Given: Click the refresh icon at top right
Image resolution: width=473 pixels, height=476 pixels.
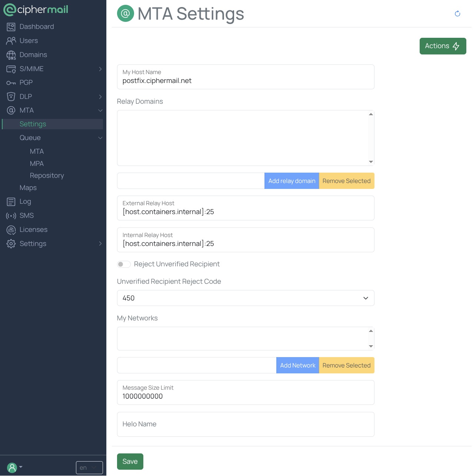Looking at the screenshot, I should tap(457, 14).
